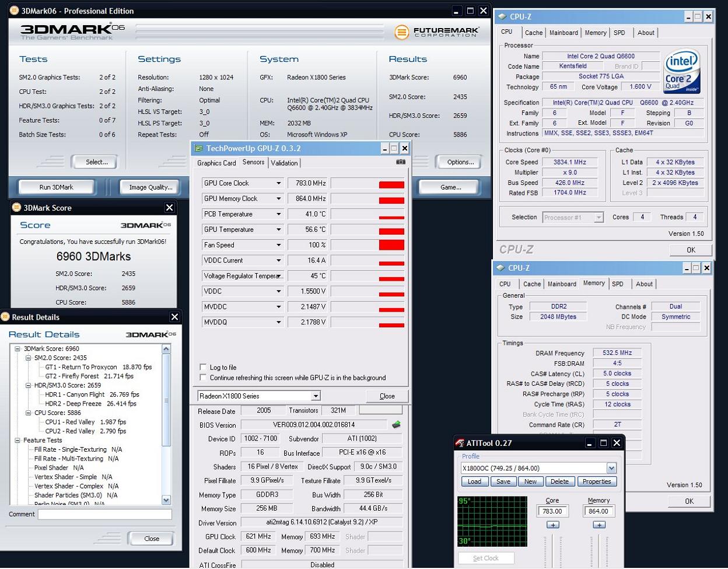Click Result Details window title icon
Image resolution: width=728 pixels, height=569 pixels.
(x=5, y=317)
